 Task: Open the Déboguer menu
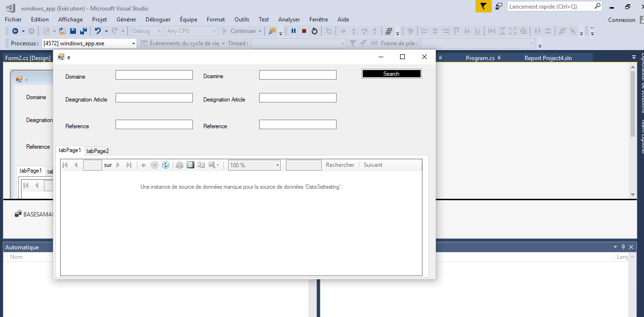[x=158, y=20]
